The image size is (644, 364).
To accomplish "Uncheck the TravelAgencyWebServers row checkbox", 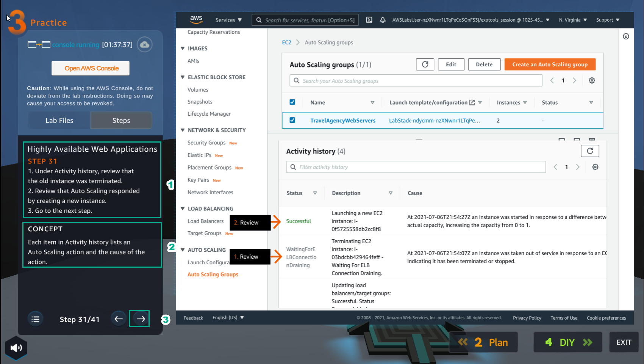I will click(x=292, y=120).
